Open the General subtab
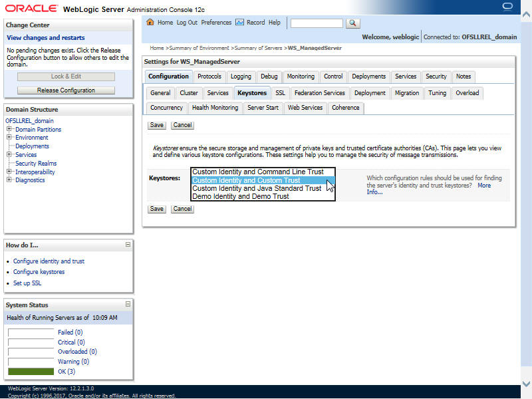Screen dimensions: 532x399 click(160, 93)
